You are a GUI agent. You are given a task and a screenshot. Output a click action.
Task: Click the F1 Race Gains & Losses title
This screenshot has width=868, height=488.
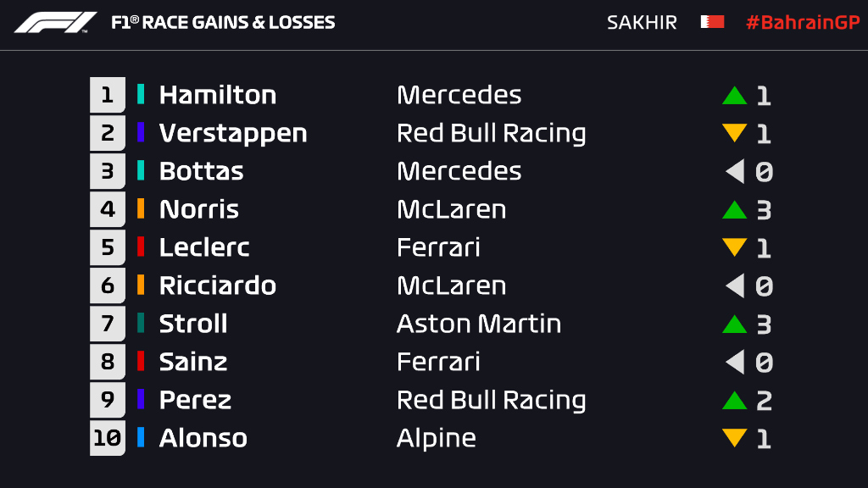[x=223, y=23]
